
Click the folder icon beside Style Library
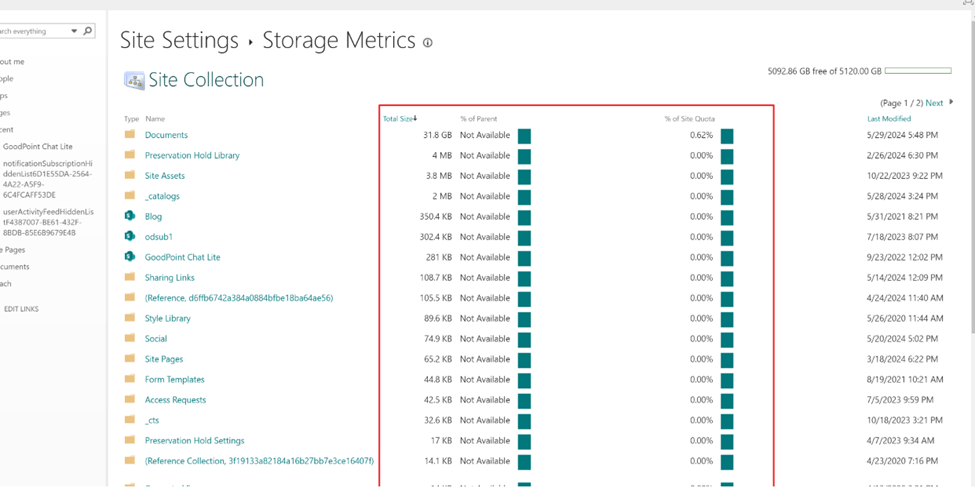click(130, 318)
